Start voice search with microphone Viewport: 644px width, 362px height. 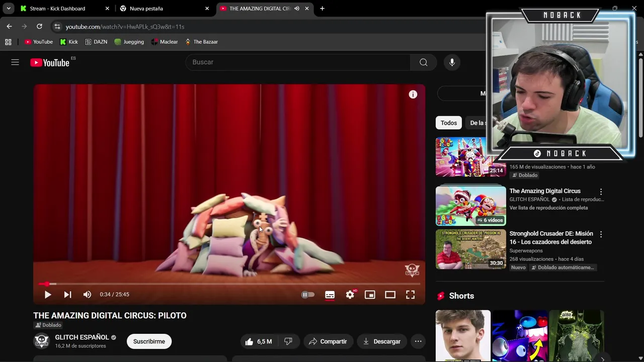452,62
